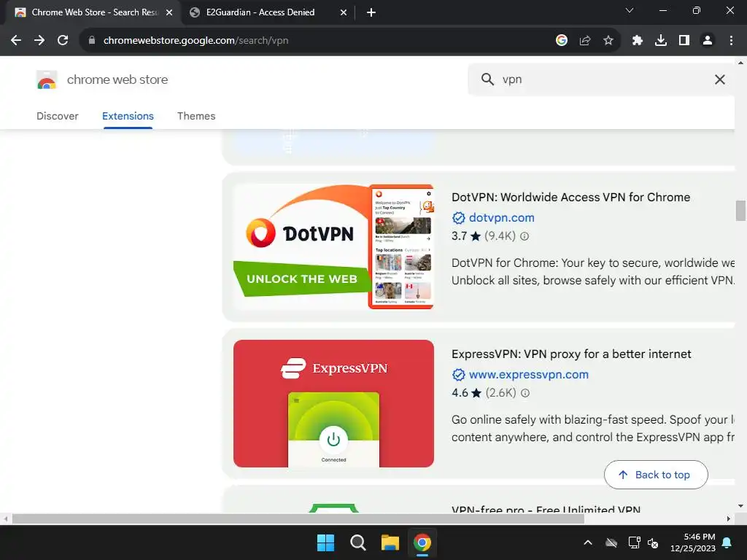Click ExpressVPN's 4.6 star rating
The image size is (747, 560).
pyautogui.click(x=466, y=393)
